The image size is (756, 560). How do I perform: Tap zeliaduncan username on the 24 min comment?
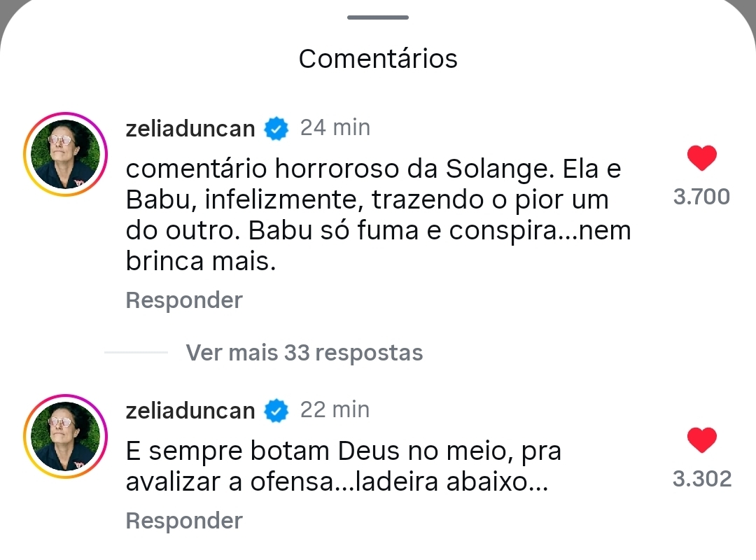point(190,129)
